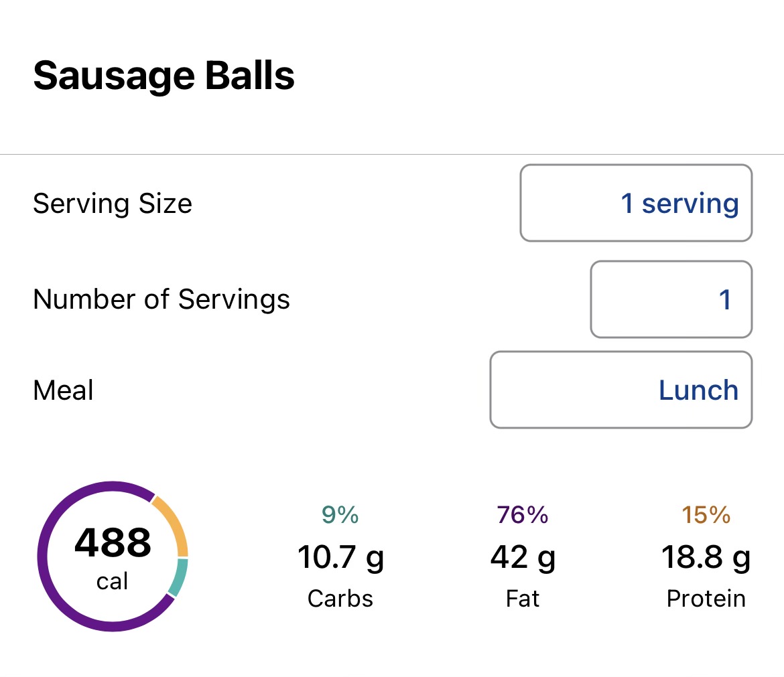The width and height of the screenshot is (784, 677).
Task: Click the Protein label
Action: (706, 598)
